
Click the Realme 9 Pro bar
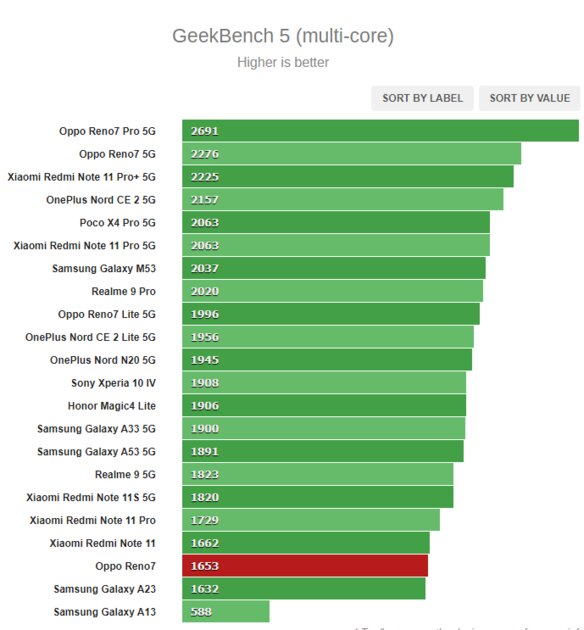click(333, 291)
